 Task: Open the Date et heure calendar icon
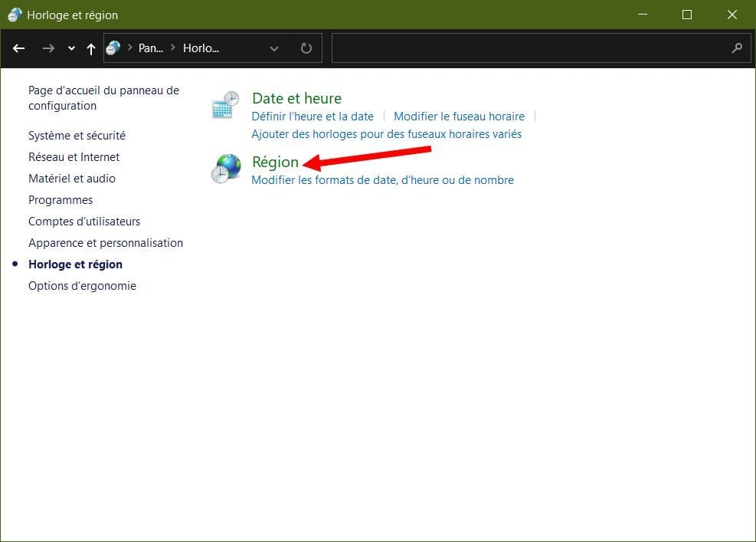[225, 105]
